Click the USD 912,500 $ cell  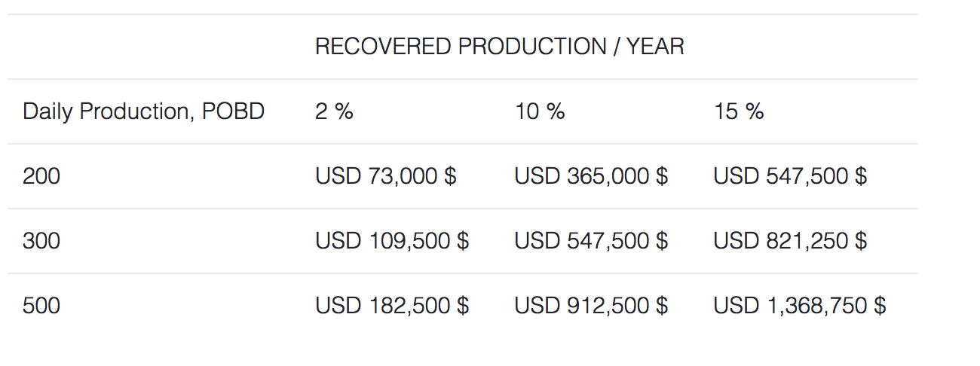pyautogui.click(x=591, y=306)
